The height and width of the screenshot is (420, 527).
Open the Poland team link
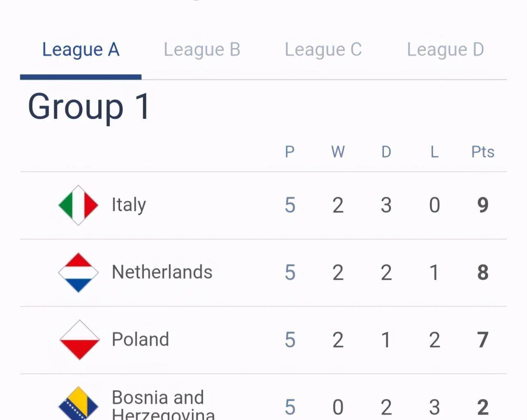click(140, 339)
